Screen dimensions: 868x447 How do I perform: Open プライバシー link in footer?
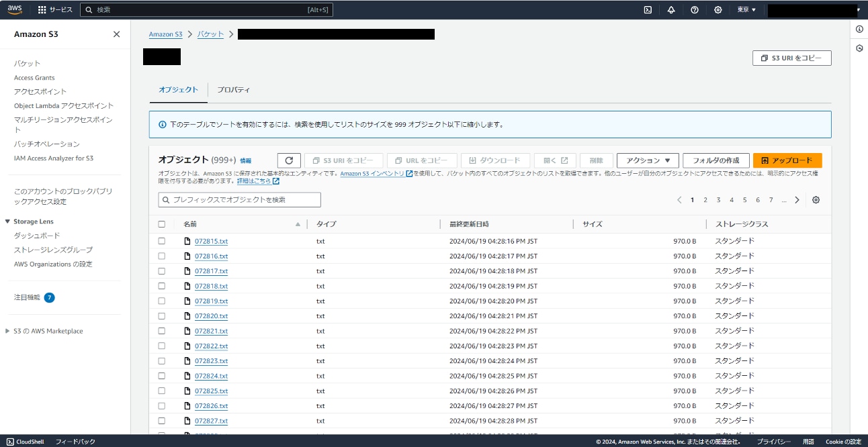[774, 442]
